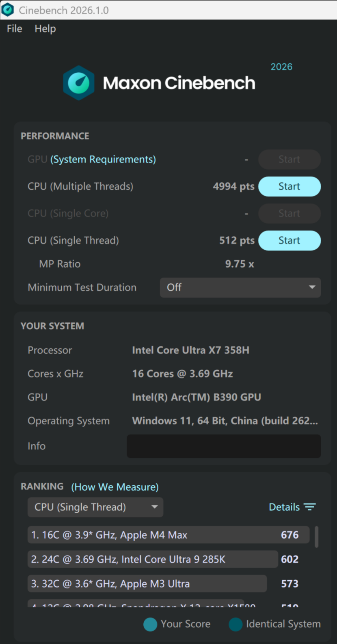The width and height of the screenshot is (337, 644).
Task: Click the Details filter lines icon
Action: click(310, 507)
